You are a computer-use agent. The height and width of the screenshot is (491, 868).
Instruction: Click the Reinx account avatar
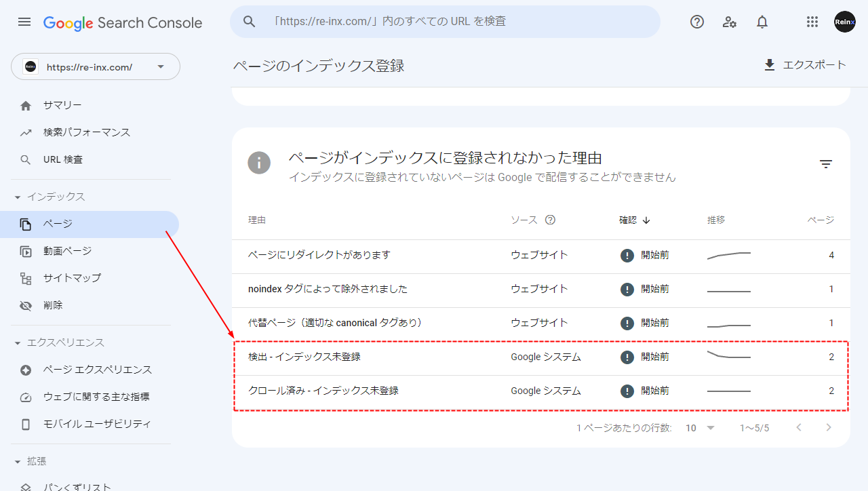(845, 22)
